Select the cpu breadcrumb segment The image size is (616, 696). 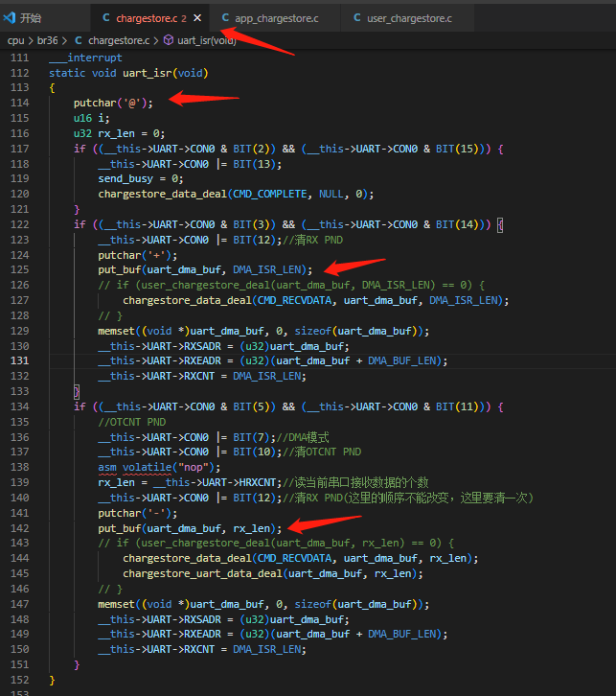[15, 41]
